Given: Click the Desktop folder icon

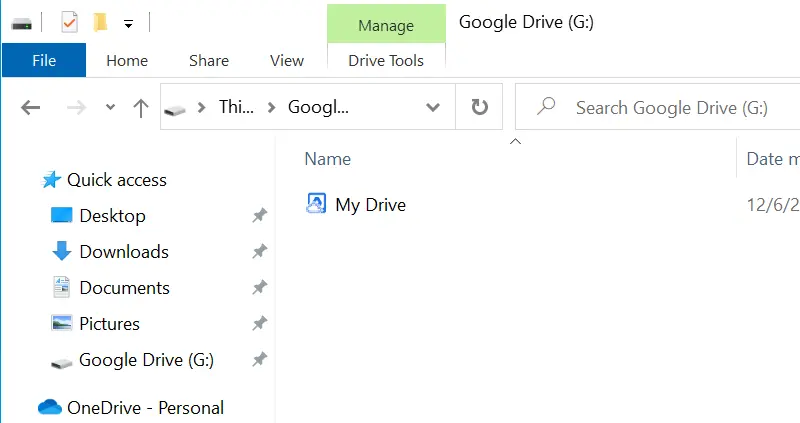Looking at the screenshot, I should [x=62, y=215].
